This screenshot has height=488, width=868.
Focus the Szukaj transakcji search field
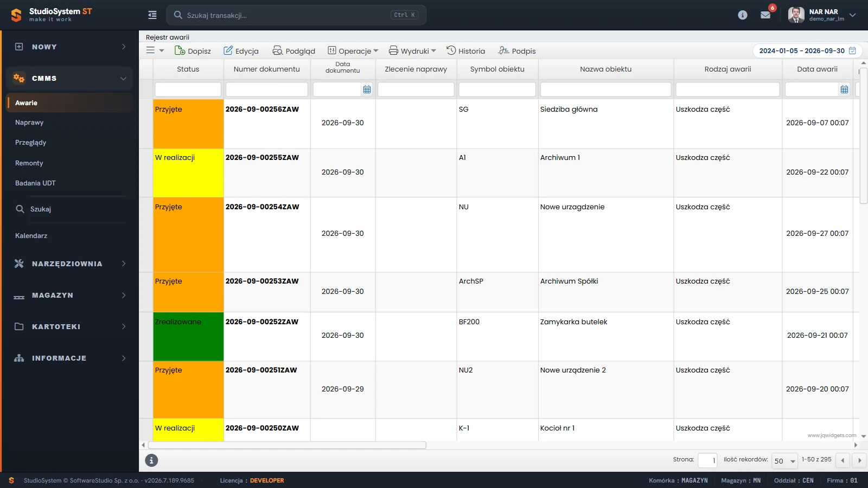[296, 15]
